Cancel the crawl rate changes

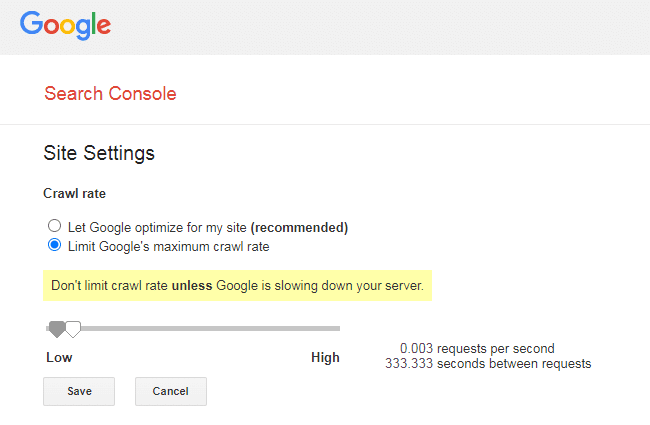pos(170,391)
